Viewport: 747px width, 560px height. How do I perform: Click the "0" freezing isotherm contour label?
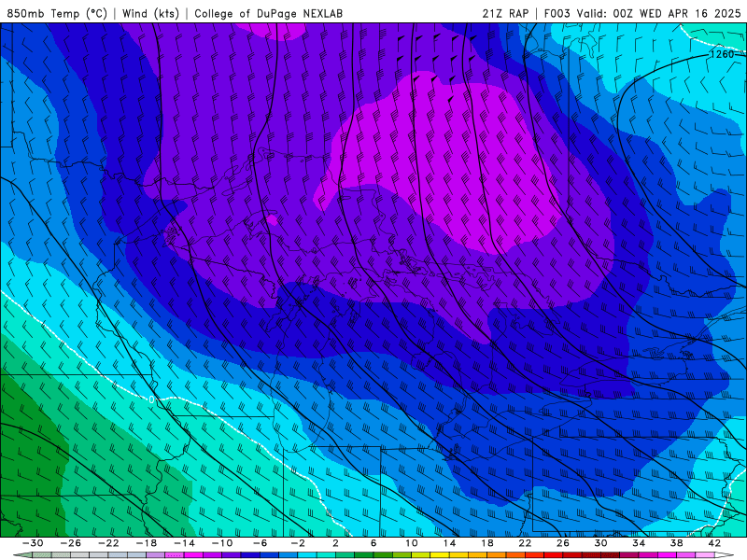pyautogui.click(x=151, y=400)
